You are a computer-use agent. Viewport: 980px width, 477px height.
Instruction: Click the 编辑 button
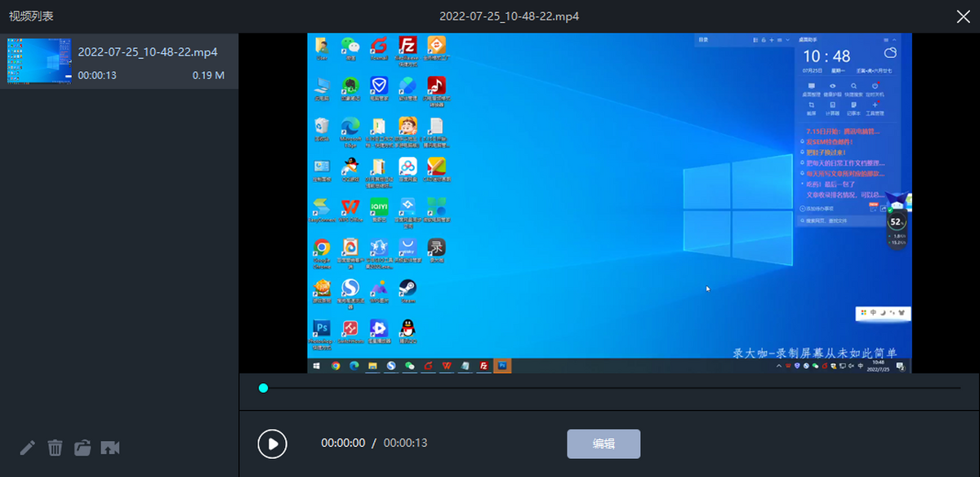click(604, 444)
